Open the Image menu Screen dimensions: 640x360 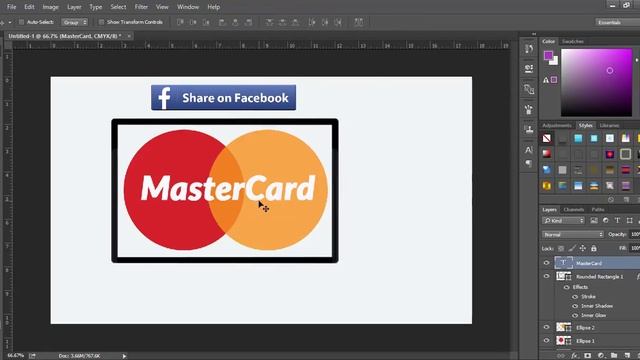click(x=51, y=7)
